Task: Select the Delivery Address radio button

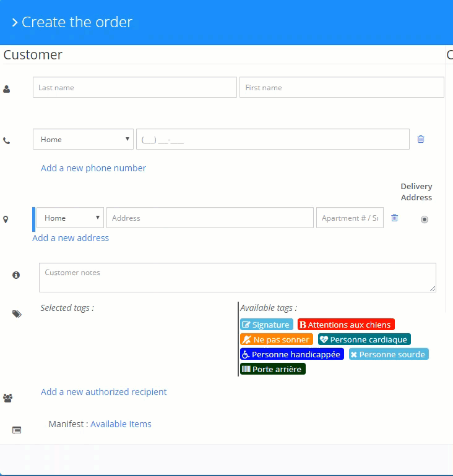Action: (425, 219)
